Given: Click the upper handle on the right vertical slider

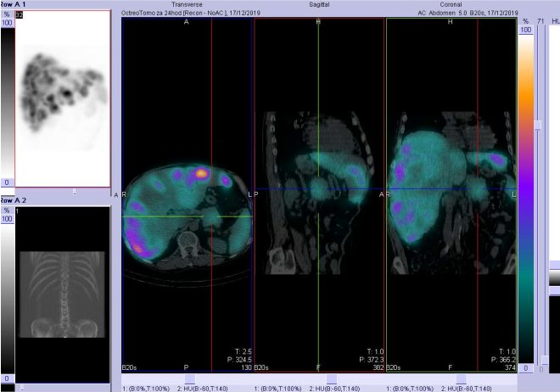Looking at the screenshot, I should 536,125.
